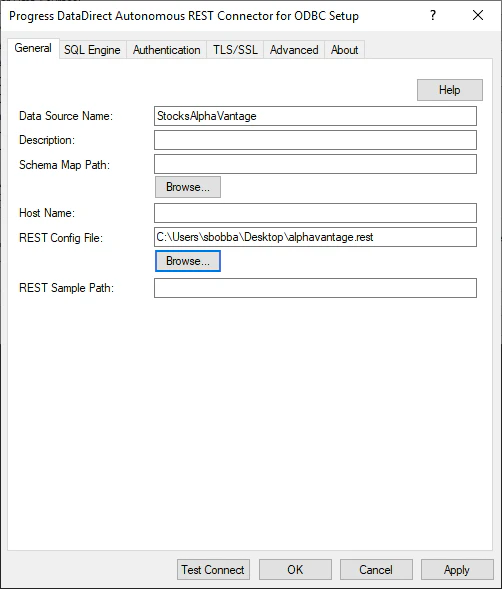
Task: Click inside the Data Source Name field
Action: (315, 116)
